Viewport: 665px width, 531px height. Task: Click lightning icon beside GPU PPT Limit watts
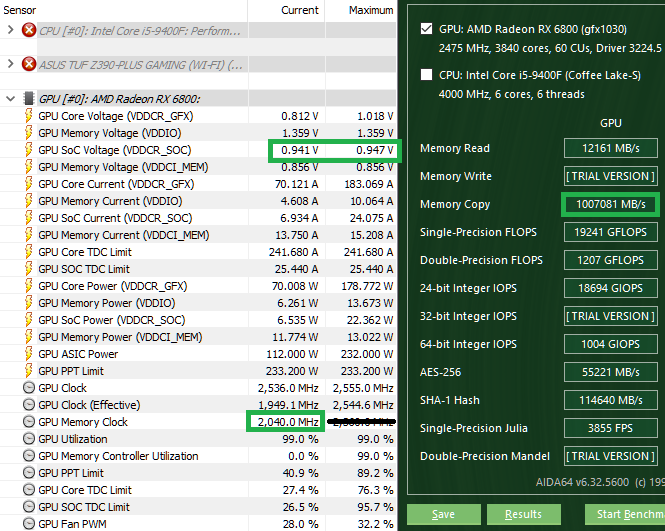coord(28,371)
